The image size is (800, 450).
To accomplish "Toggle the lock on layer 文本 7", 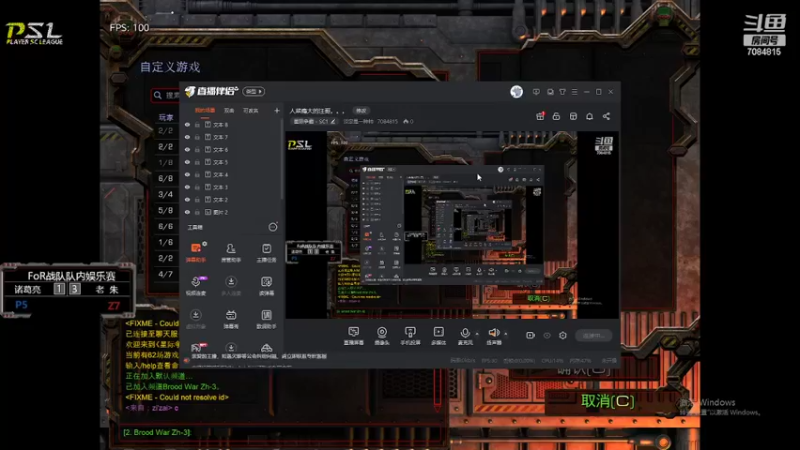I will coord(197,137).
